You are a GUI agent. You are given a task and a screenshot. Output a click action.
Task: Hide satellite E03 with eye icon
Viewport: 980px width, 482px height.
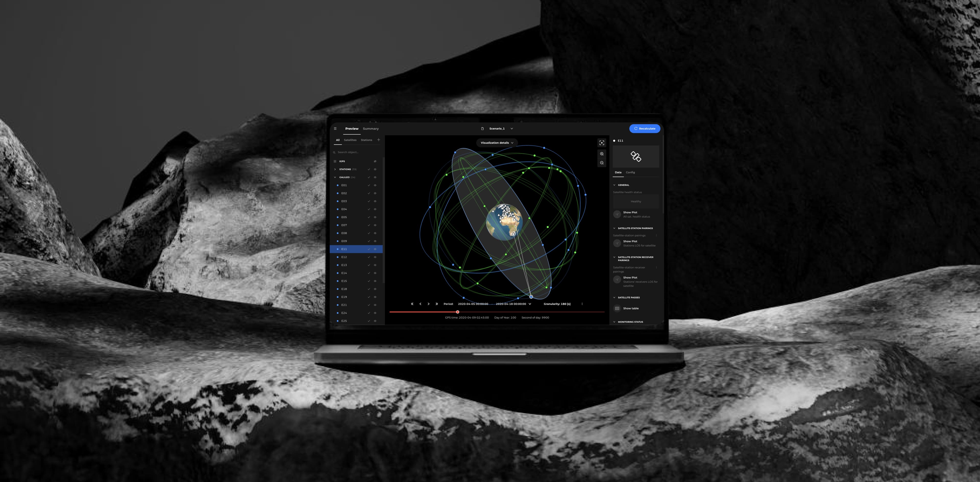(375, 201)
